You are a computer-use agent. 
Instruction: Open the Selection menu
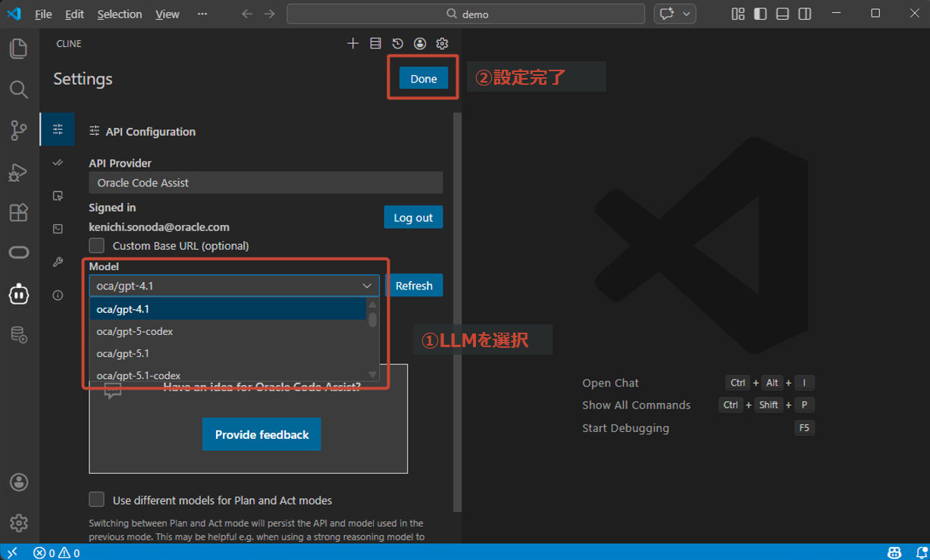(120, 14)
